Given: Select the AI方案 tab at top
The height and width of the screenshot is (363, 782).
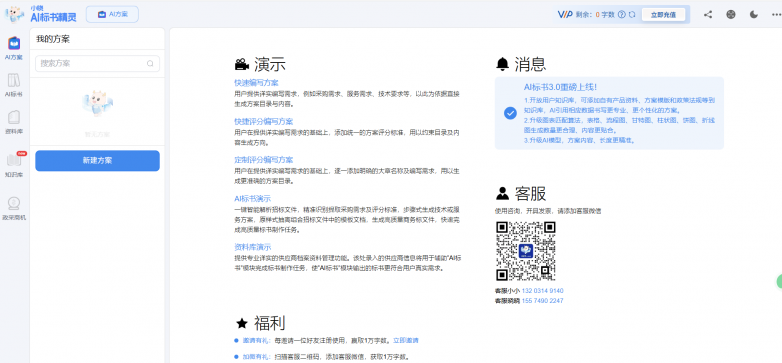Looking at the screenshot, I should tap(112, 14).
